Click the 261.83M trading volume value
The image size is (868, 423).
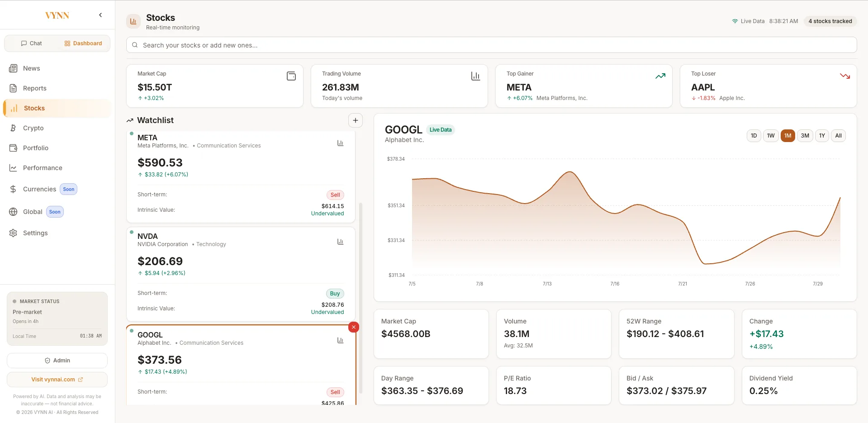coord(341,87)
